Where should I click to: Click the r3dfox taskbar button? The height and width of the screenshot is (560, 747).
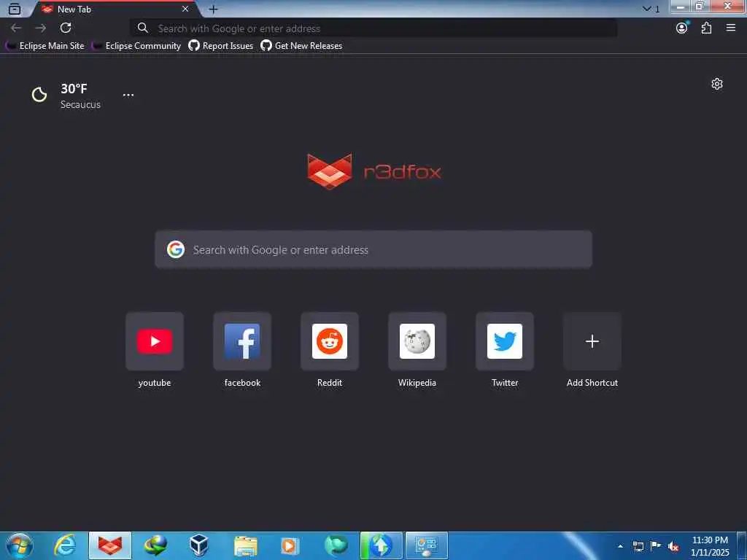click(x=110, y=545)
